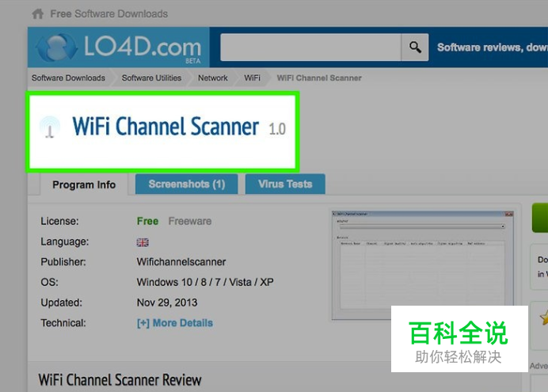Viewport: 548px width, 392px height.
Task: Click the green download button
Action: click(540, 218)
